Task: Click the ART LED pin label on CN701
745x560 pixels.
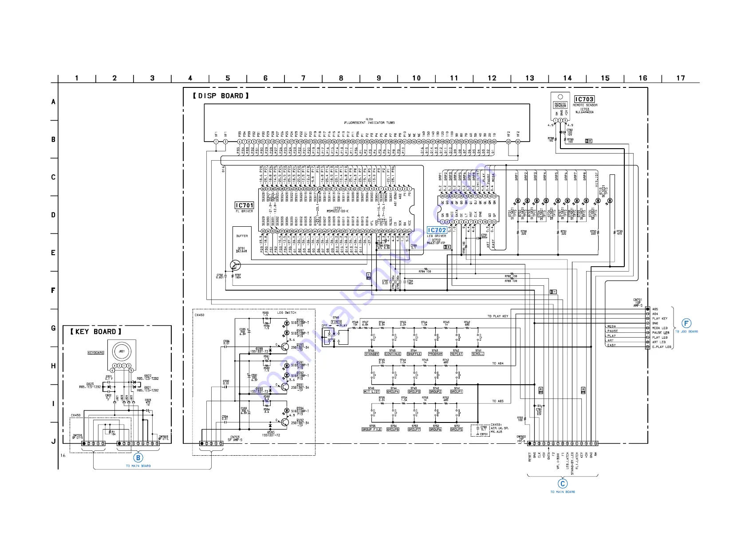Action: (x=659, y=342)
